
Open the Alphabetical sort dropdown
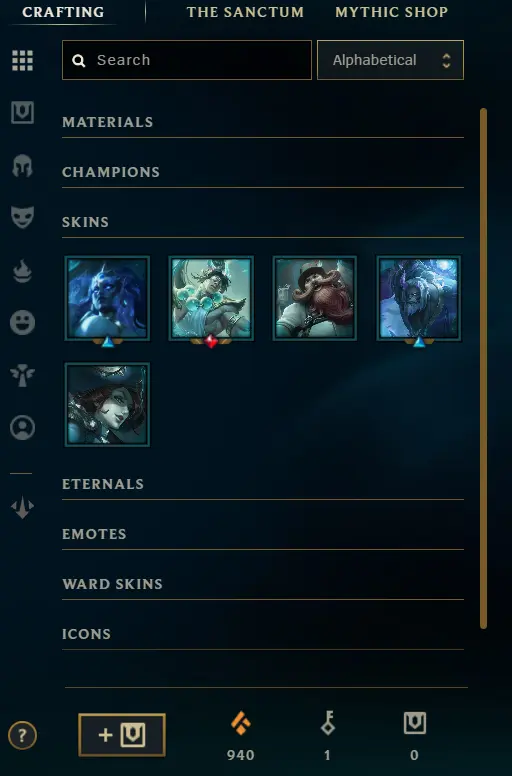tap(390, 60)
